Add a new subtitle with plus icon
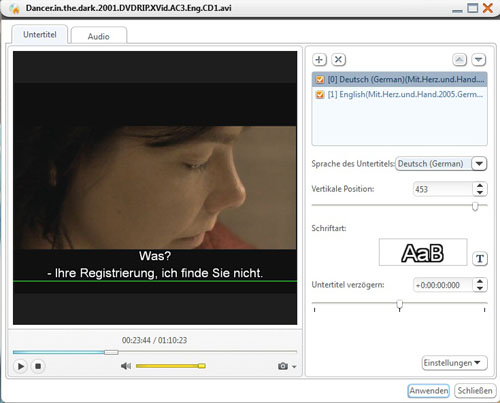Viewport: 500px width, 403px height. 319,60
